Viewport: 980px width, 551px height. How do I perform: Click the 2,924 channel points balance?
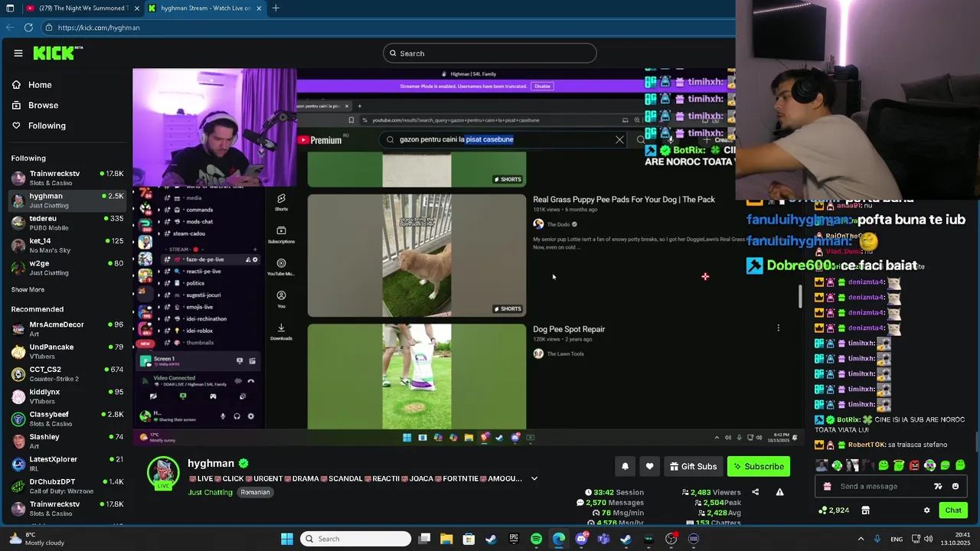click(x=834, y=510)
